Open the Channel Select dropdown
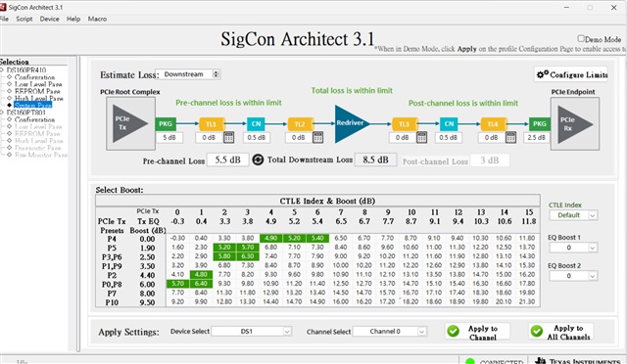The image size is (627, 364). tap(390, 332)
